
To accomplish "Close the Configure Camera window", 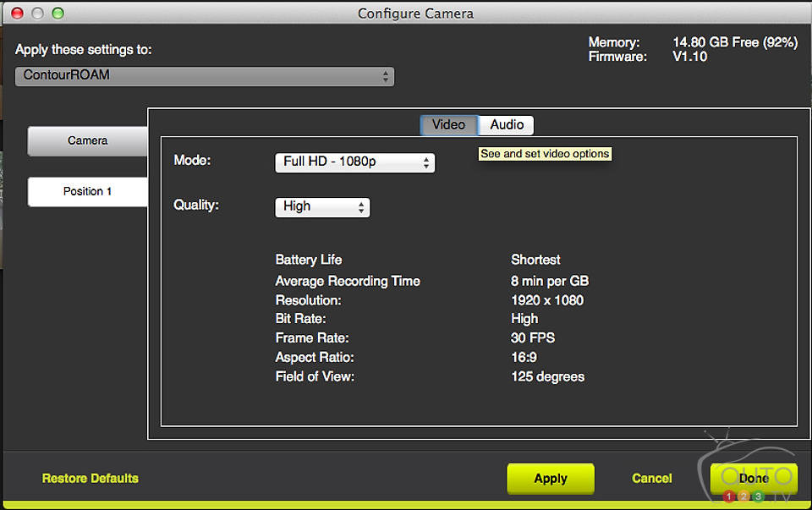I will pyautogui.click(x=19, y=14).
